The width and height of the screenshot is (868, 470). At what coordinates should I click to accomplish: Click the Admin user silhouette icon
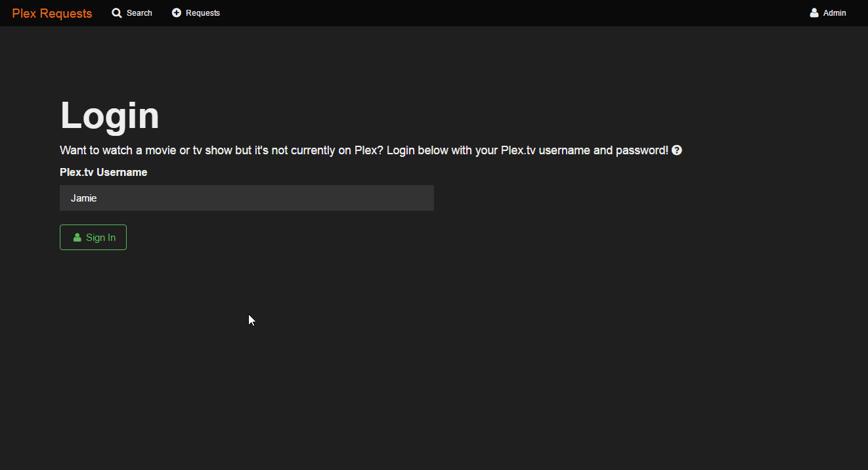point(814,13)
